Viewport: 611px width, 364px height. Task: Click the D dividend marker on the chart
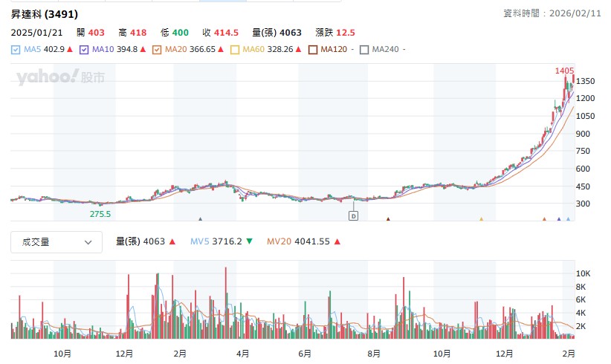coord(354,215)
